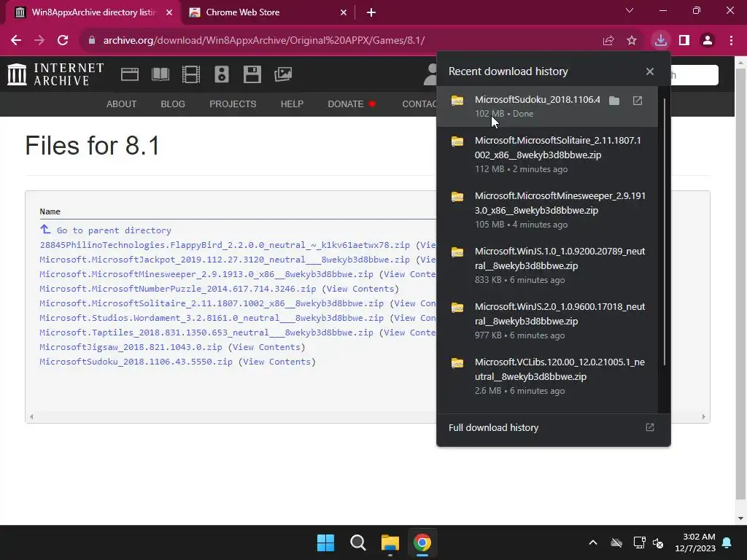Open the Texts book icon
This screenshot has height=560, width=747.
(160, 74)
